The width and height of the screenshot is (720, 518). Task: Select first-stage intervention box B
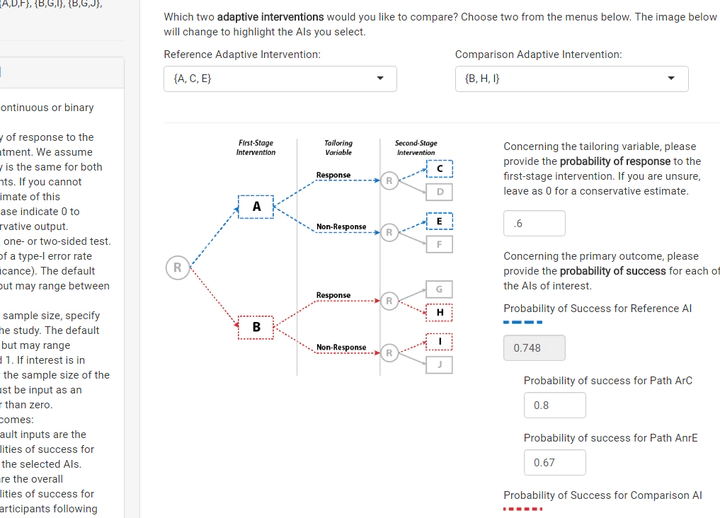click(x=256, y=327)
